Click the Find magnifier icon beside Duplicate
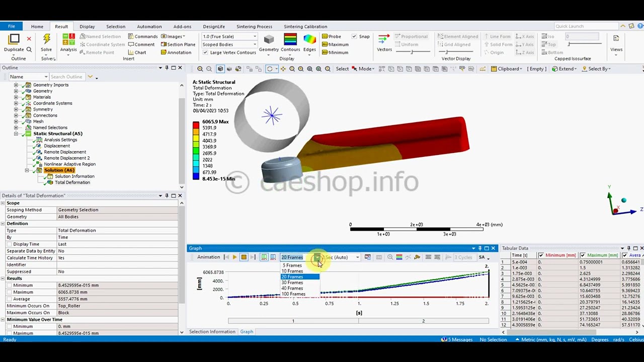This screenshot has width=644, height=362. (29, 49)
